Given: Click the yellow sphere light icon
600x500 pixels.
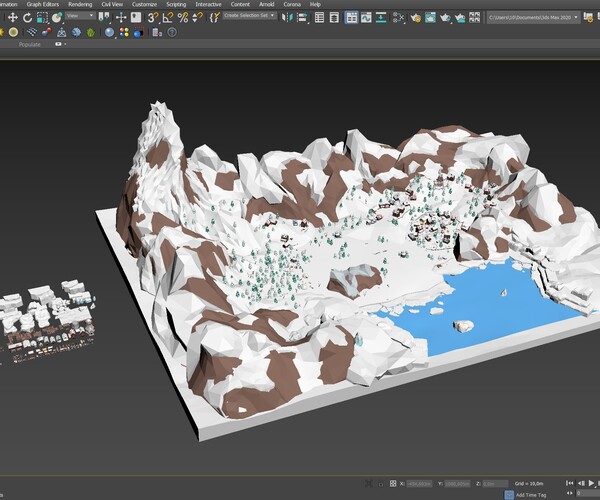Looking at the screenshot, I should 13,33.
